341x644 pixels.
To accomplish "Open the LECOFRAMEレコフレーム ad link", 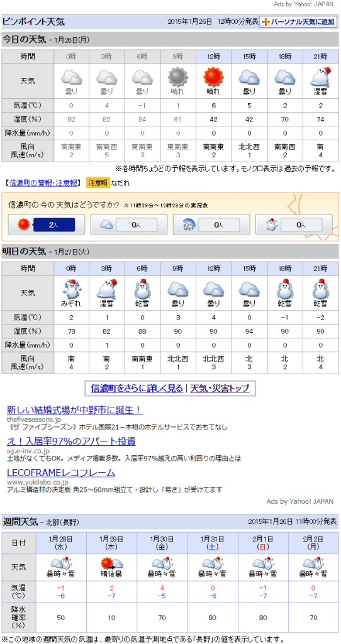I will click(x=61, y=473).
